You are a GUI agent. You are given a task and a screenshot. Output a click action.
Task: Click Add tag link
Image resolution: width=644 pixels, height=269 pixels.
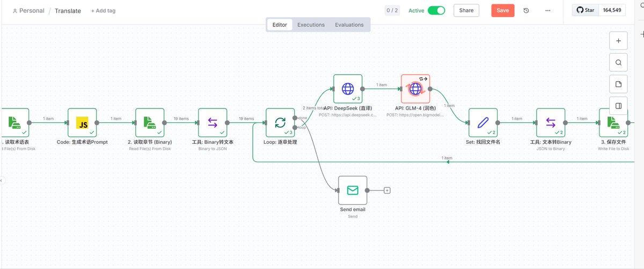(x=103, y=11)
